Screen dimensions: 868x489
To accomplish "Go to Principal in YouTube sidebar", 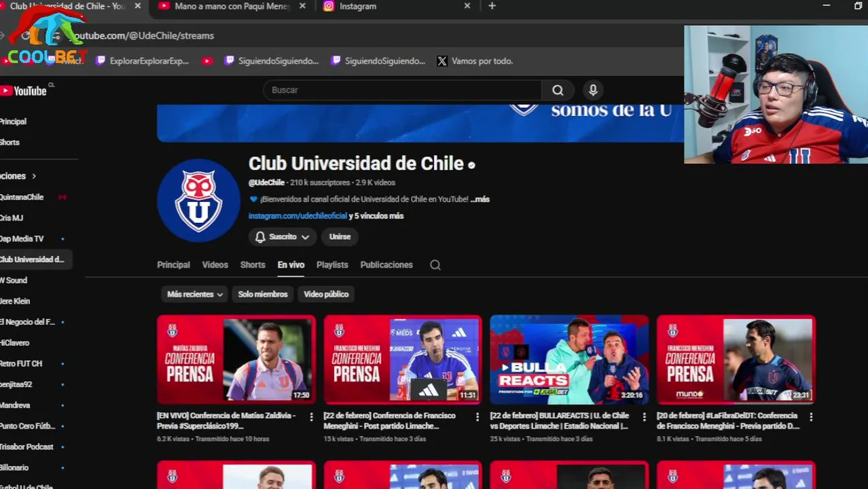I will pyautogui.click(x=13, y=122).
